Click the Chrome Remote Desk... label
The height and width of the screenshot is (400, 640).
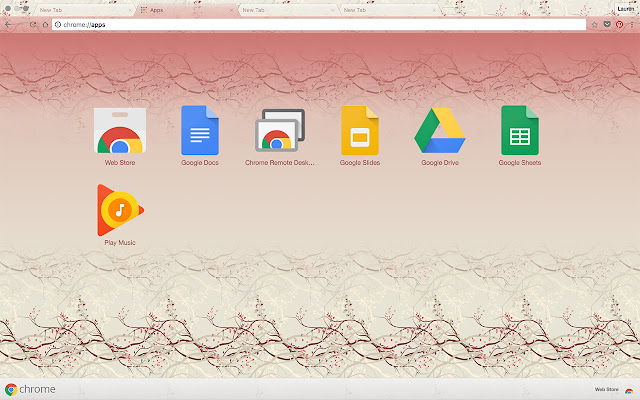pos(280,162)
